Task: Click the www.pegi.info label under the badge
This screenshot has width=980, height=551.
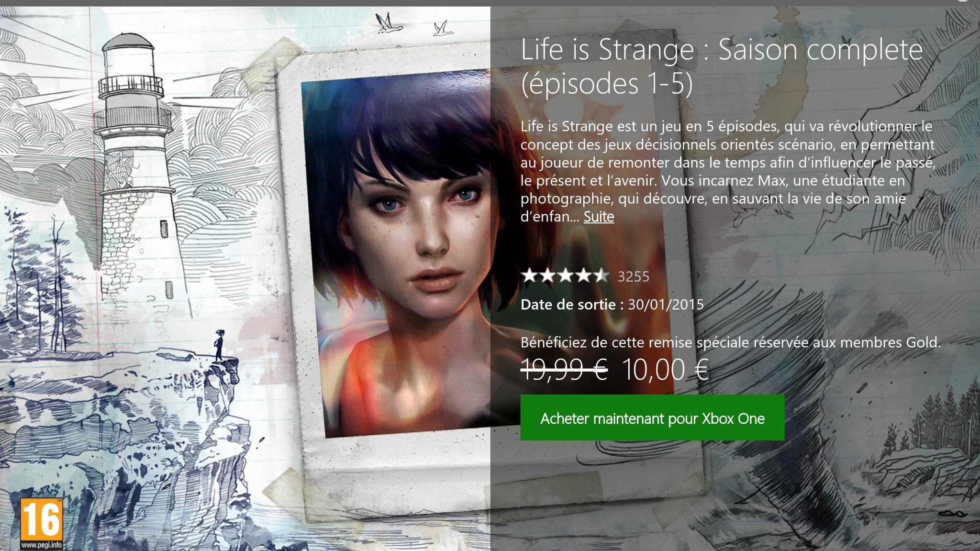Action: coord(42,546)
